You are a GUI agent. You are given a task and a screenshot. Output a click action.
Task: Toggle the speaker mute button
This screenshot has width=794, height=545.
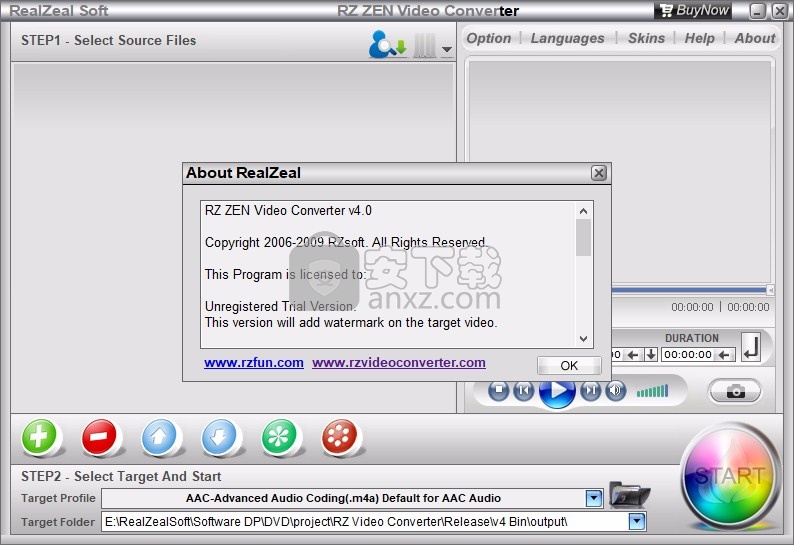pos(615,391)
